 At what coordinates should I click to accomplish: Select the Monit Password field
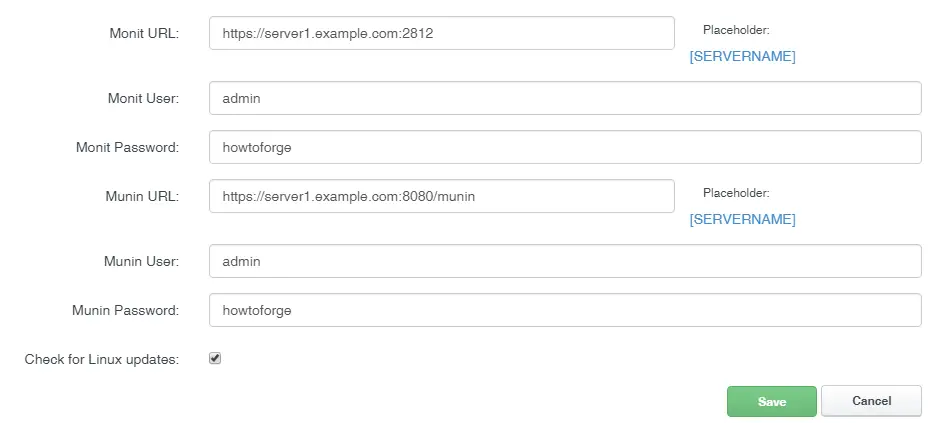coord(565,147)
